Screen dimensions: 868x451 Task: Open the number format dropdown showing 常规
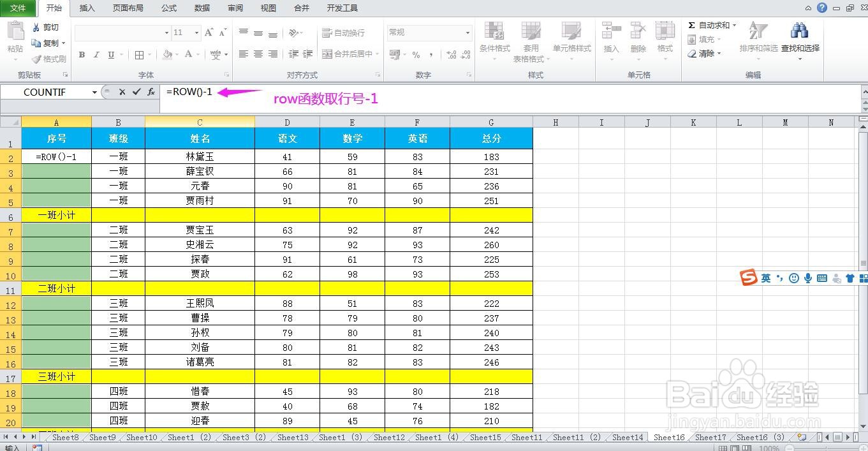[x=467, y=33]
